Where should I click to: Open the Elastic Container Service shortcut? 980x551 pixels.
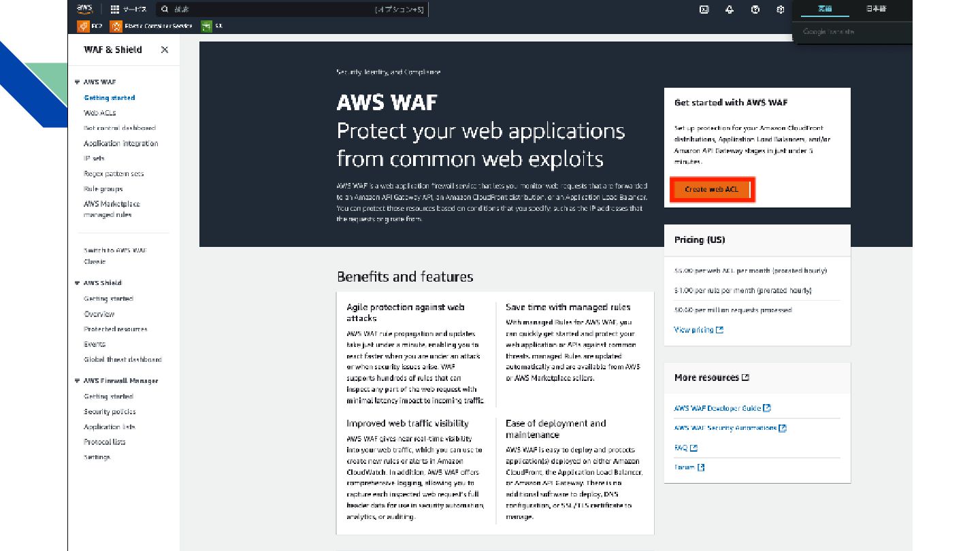point(151,26)
